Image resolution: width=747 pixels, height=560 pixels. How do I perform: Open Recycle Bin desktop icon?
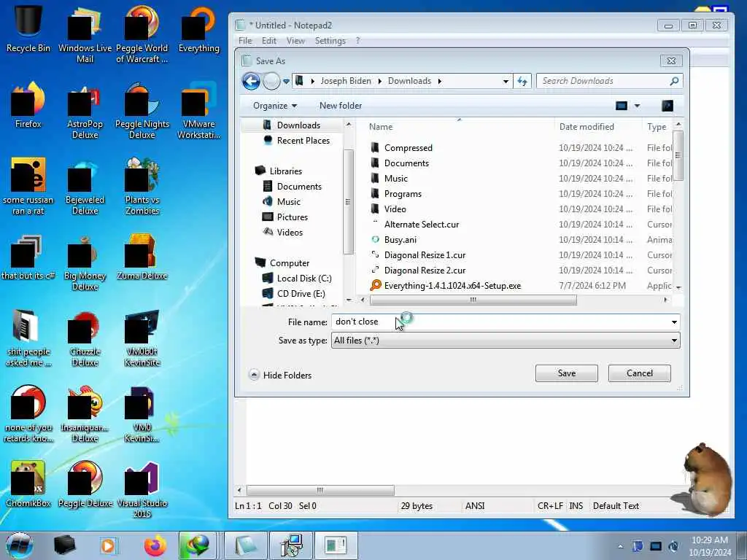tap(28, 27)
